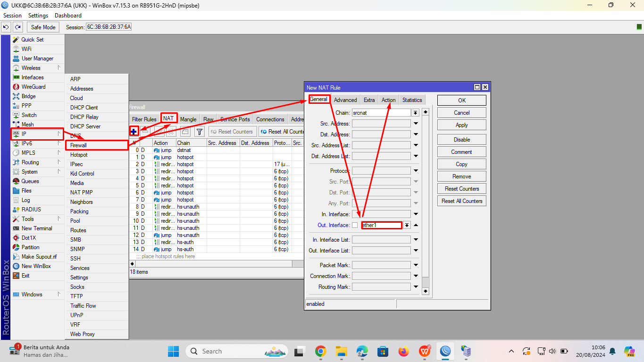Viewport: 644px width, 362px height.
Task: Expand the In. Interface List arrow
Action: (416, 240)
